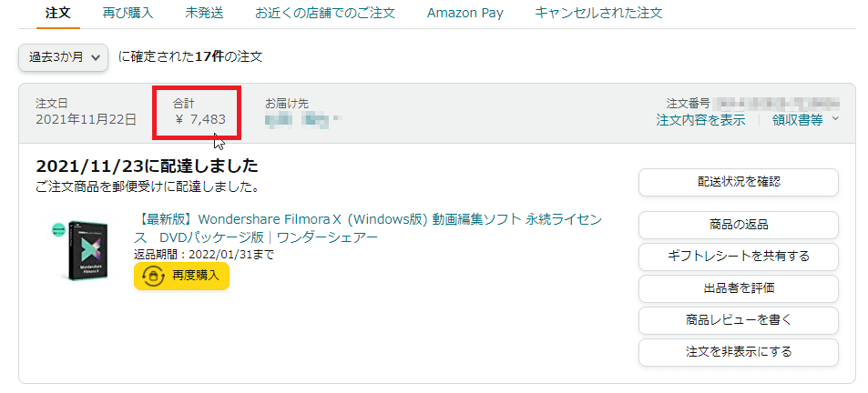Switch to the 再び購入 tab
Viewport: 868px width, 393px height.
127,13
